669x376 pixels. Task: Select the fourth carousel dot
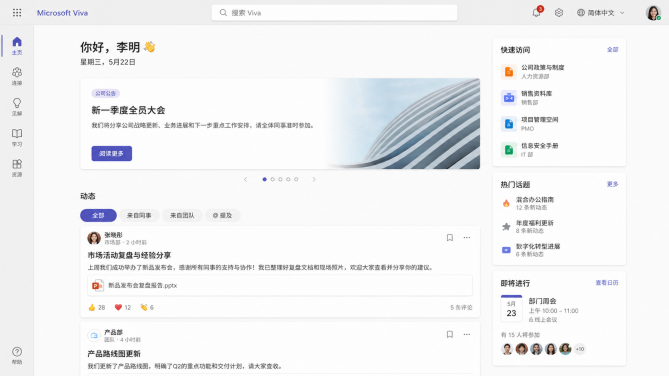(x=288, y=179)
